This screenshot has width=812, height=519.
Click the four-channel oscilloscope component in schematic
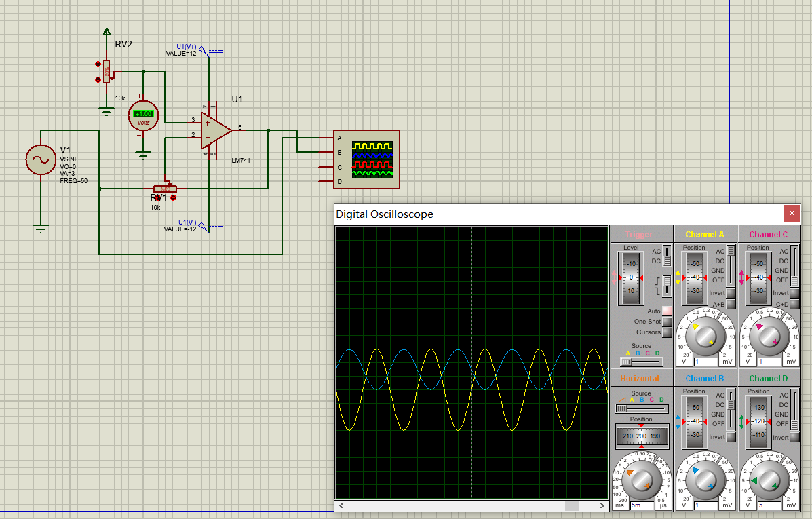(x=366, y=159)
